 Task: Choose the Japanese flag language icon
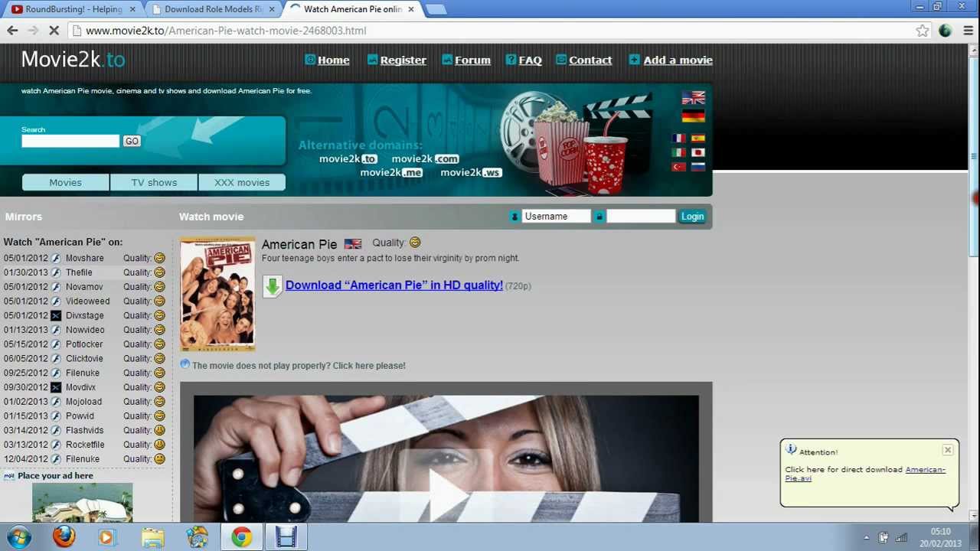698,152
